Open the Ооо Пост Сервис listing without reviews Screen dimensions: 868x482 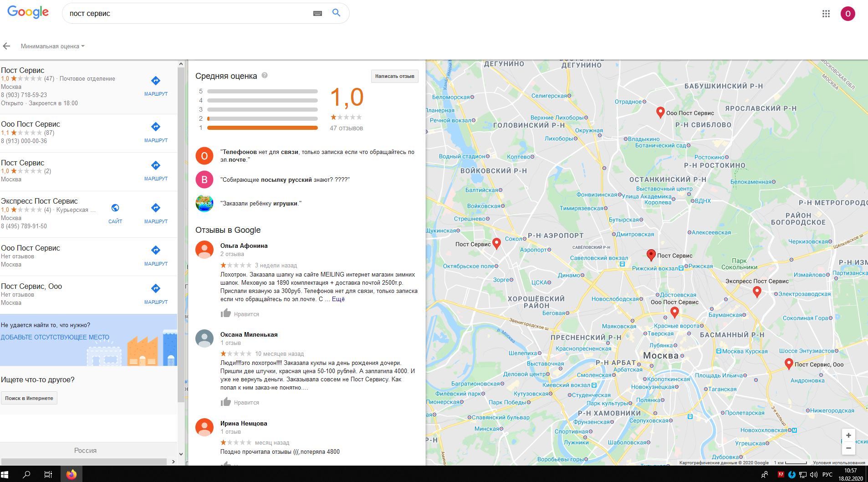31,248
